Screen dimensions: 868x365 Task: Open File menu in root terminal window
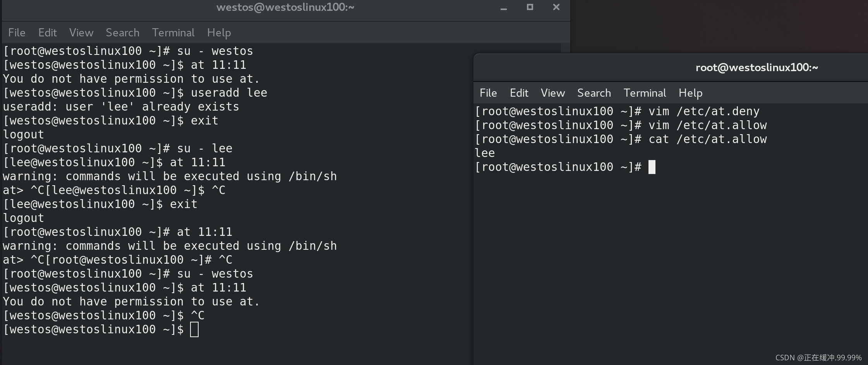(x=488, y=93)
